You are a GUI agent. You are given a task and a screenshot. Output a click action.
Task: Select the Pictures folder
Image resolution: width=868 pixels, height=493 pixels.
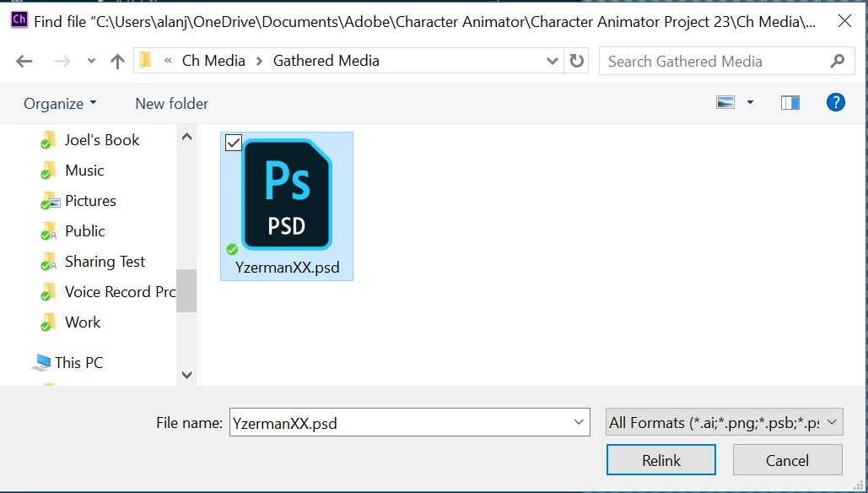click(90, 201)
